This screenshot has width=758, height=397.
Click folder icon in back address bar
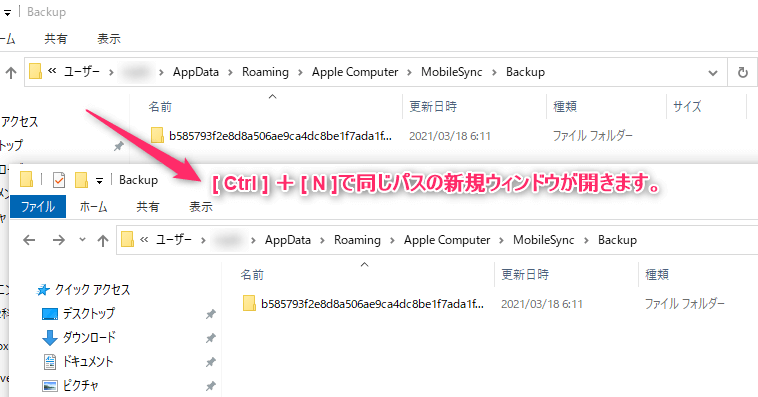[x=35, y=72]
